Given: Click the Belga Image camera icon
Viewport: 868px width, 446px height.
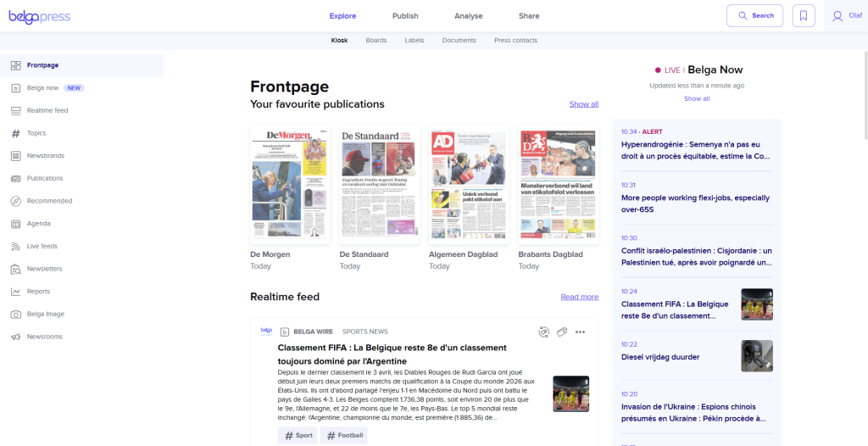Looking at the screenshot, I should (16, 314).
